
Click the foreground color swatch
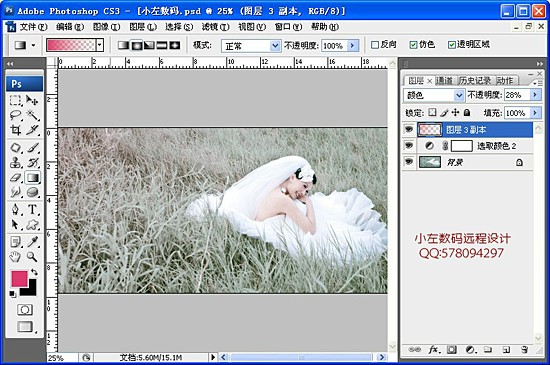tap(19, 279)
